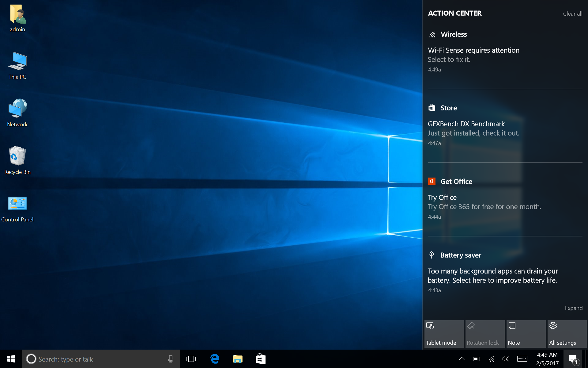Open the battery drain background apps notification

coord(505,281)
